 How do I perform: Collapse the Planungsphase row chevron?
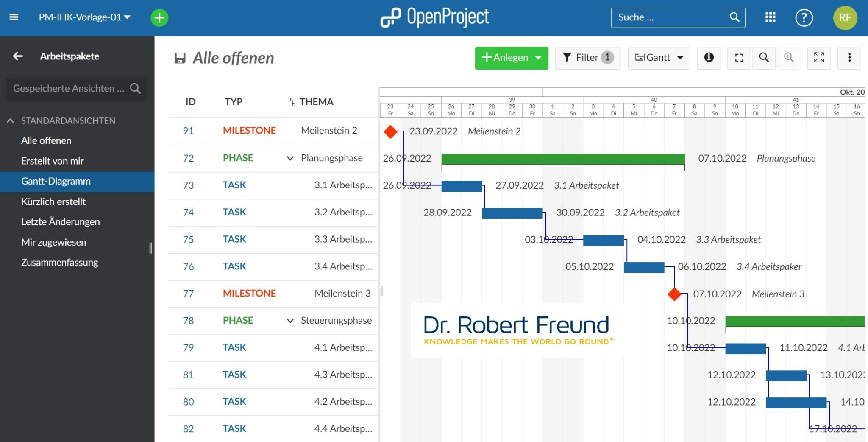coord(290,158)
